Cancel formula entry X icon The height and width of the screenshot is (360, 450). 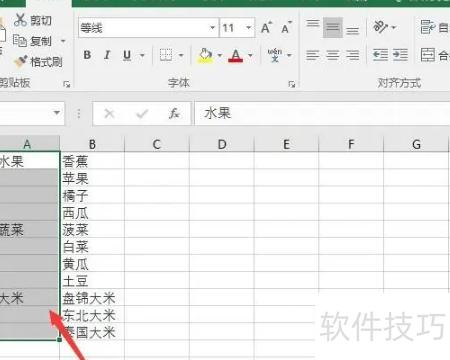pyautogui.click(x=109, y=114)
